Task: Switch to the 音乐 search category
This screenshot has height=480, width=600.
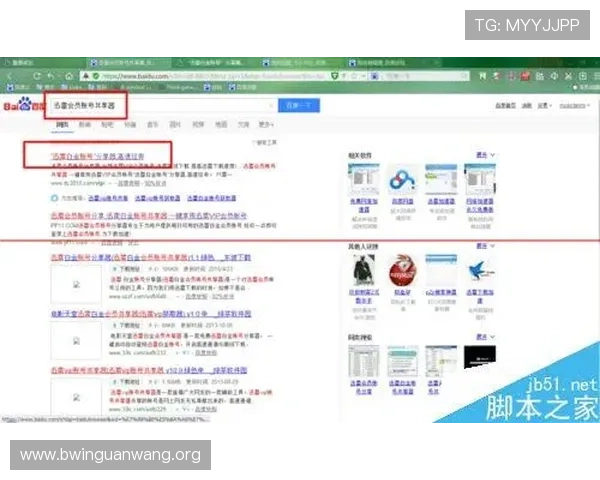Action: tap(152, 124)
